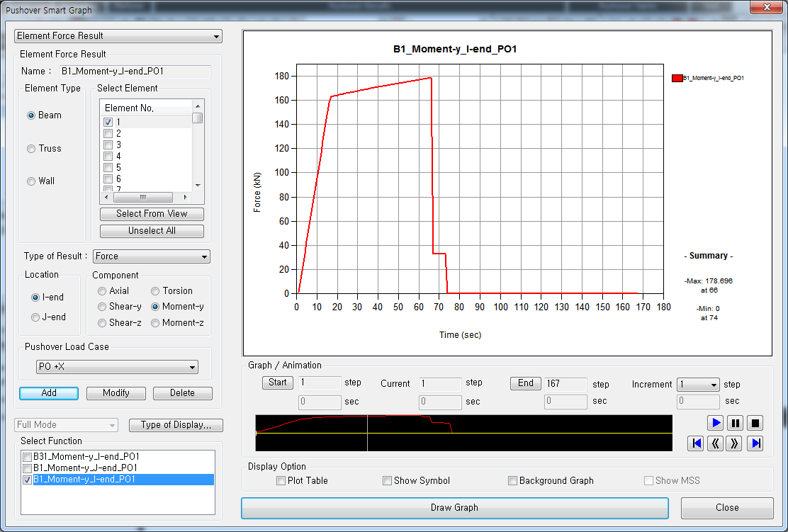788x532 pixels.
Task: Enable the Plot Table checkbox
Action: click(x=281, y=481)
